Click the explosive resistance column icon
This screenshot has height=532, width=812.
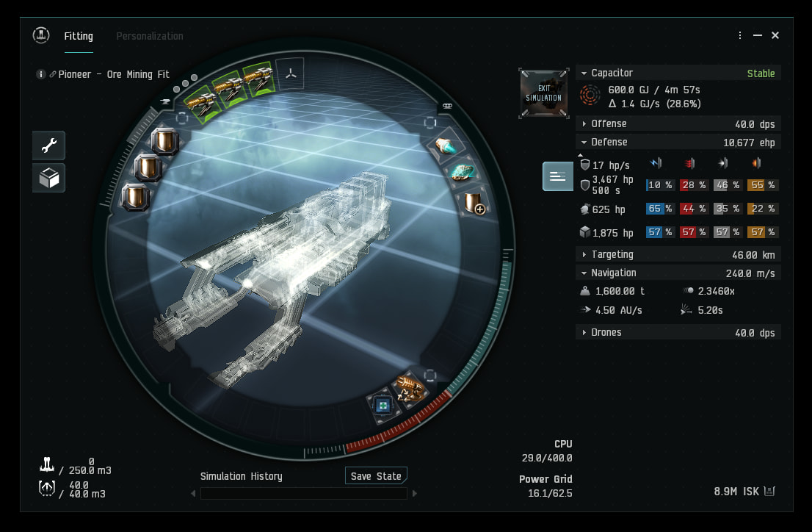click(x=757, y=163)
